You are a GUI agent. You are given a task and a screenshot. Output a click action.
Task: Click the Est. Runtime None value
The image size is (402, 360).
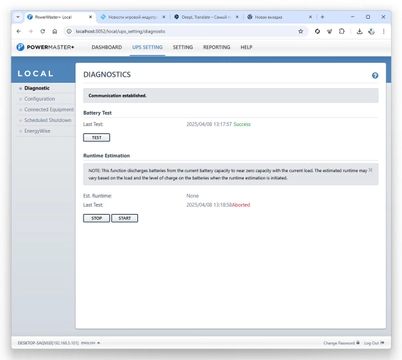click(x=192, y=196)
